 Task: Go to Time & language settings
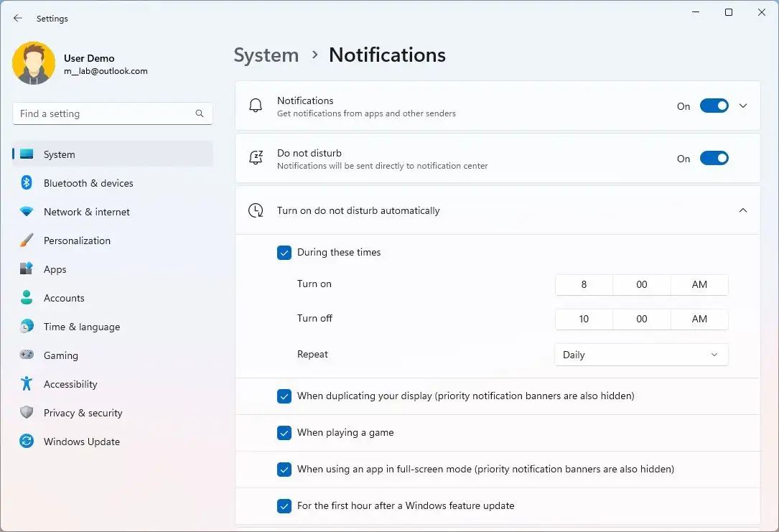coord(81,327)
